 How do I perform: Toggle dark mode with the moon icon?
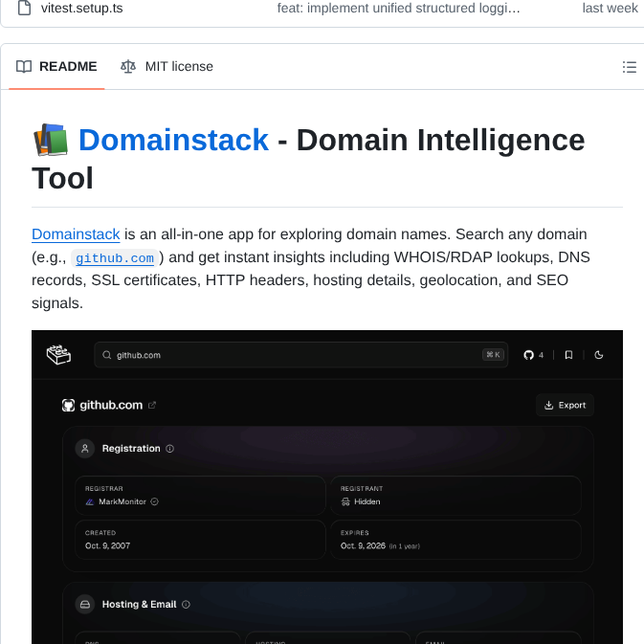point(599,355)
